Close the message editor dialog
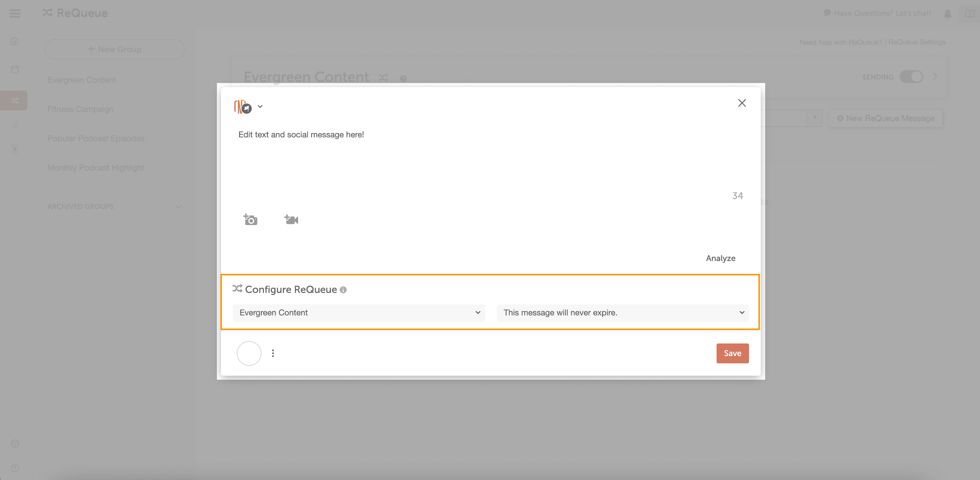 click(742, 103)
